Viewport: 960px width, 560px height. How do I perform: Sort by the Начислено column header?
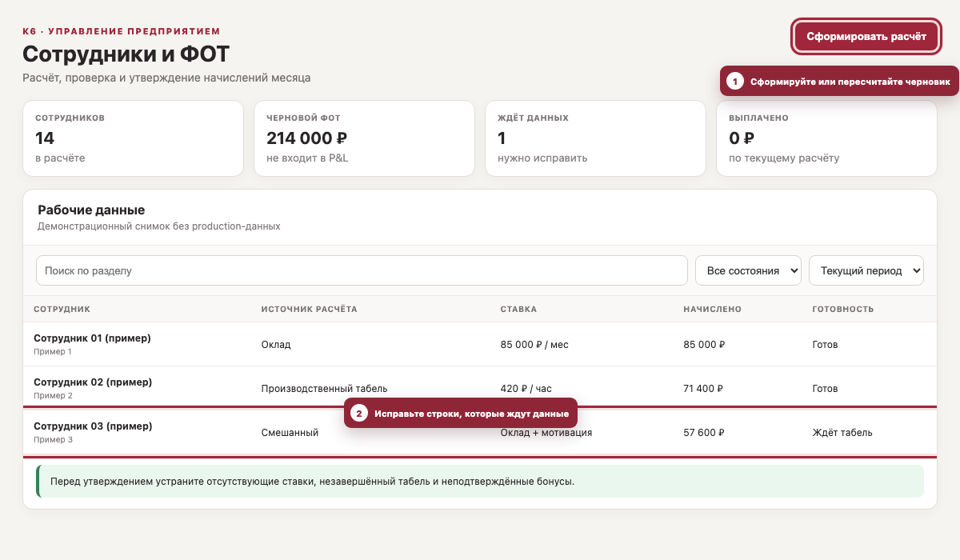click(x=712, y=309)
